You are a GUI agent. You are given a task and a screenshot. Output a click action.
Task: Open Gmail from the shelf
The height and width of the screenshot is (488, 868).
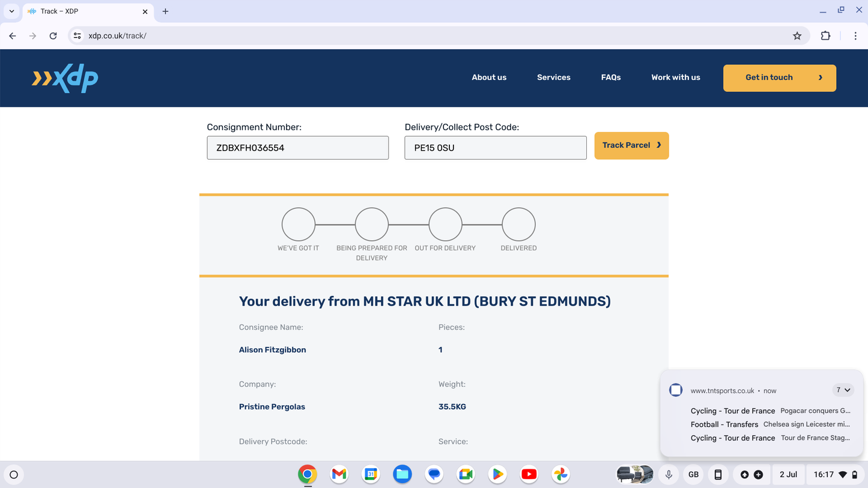coord(339,474)
